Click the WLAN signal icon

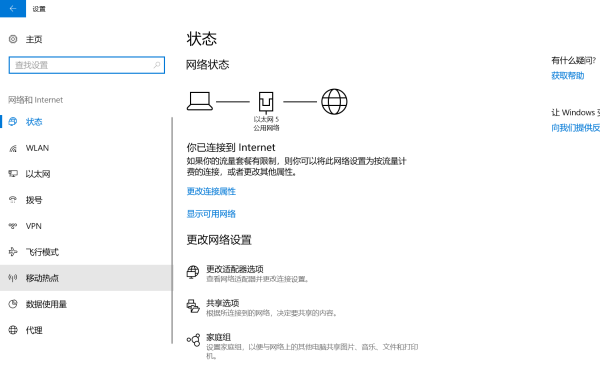coord(13,148)
